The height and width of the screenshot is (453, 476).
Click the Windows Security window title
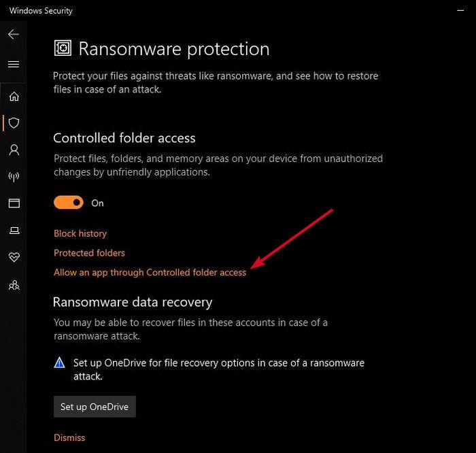tap(41, 11)
